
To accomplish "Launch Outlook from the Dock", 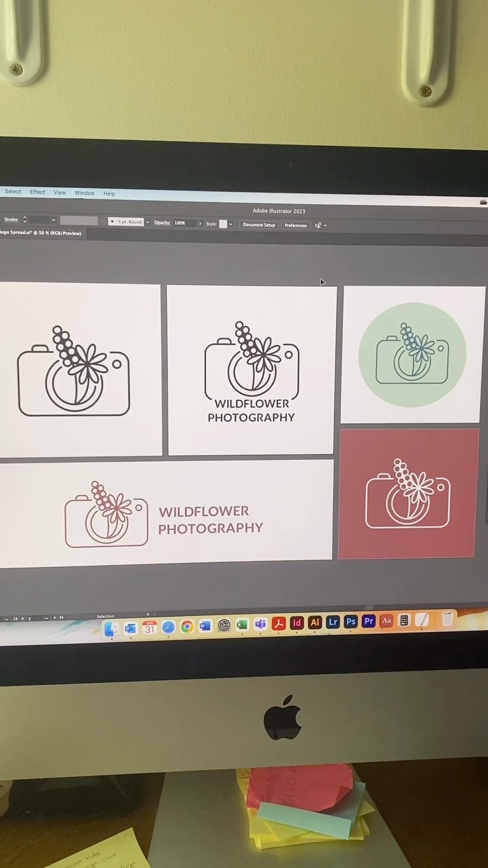I will 130,628.
